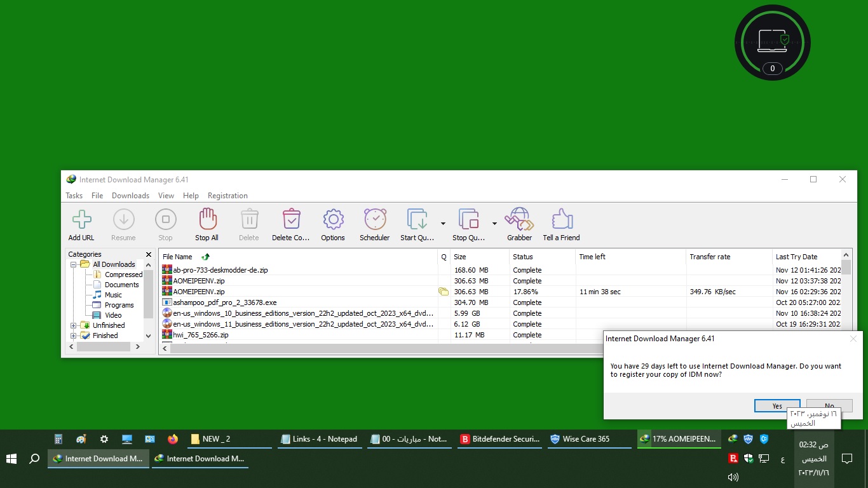Open the Downloads menu
868x488 pixels.
(130, 196)
